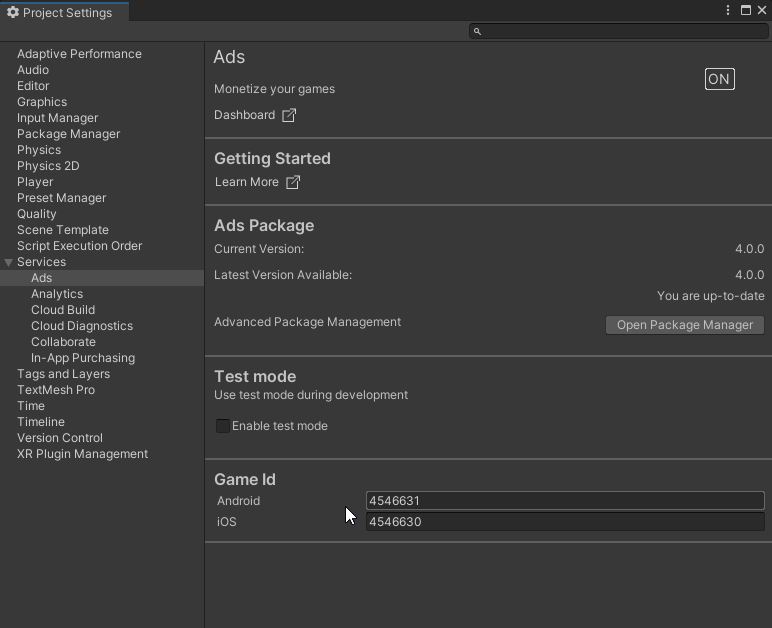
Task: Select Version Control settings
Action: [60, 438]
